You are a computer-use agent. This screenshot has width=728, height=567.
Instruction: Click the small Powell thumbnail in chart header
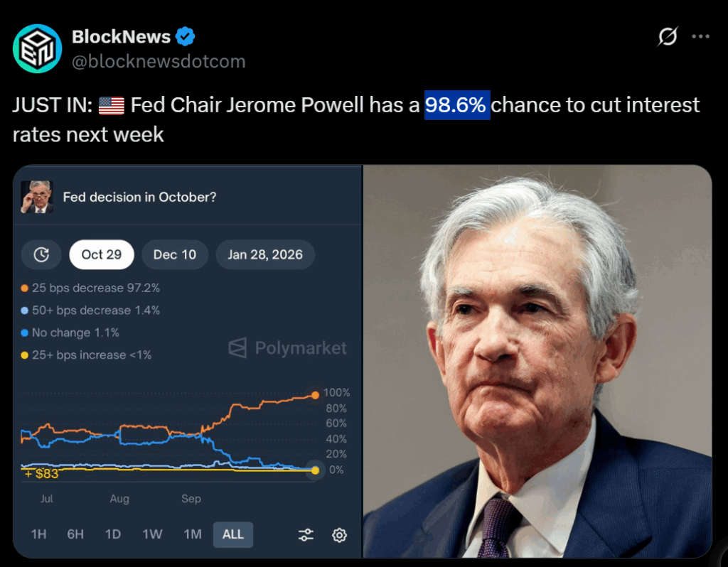(x=36, y=197)
